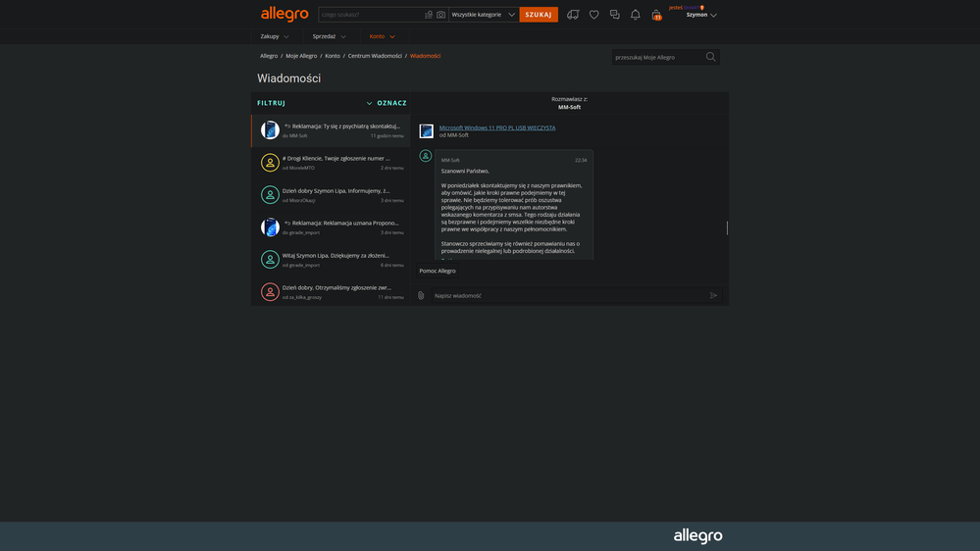Open 'Dzień dobry Szymon Lipa, Informujemy' message
Image resolution: width=980 pixels, height=551 pixels.
331,195
